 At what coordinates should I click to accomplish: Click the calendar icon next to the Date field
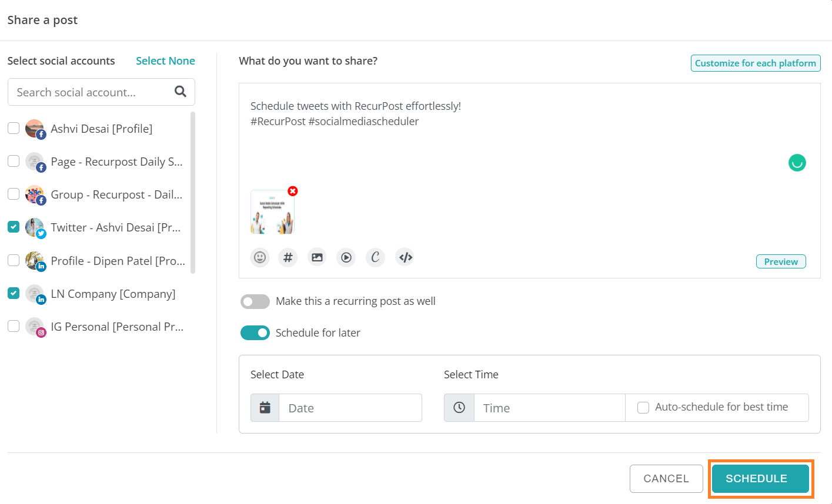(x=263, y=407)
